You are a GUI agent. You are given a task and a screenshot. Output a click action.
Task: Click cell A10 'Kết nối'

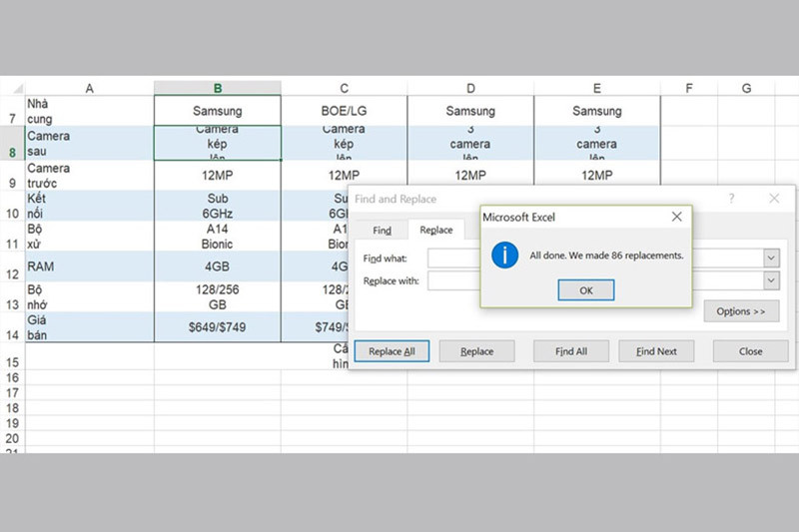pyautogui.click(x=90, y=206)
